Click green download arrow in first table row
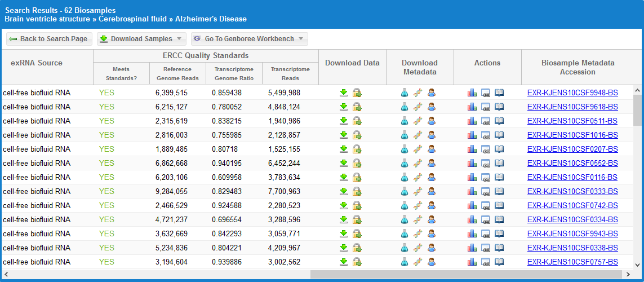644x282 pixels. pos(344,92)
